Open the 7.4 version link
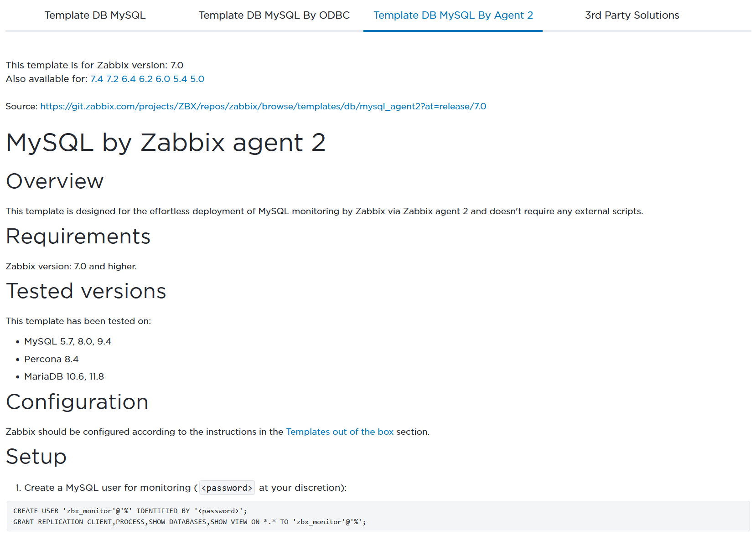 [97, 79]
